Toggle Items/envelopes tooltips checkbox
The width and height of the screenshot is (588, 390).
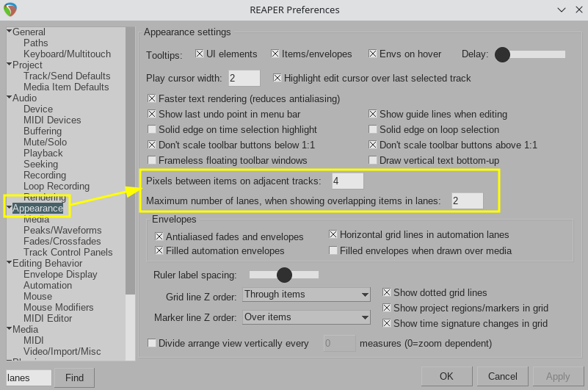pos(275,54)
